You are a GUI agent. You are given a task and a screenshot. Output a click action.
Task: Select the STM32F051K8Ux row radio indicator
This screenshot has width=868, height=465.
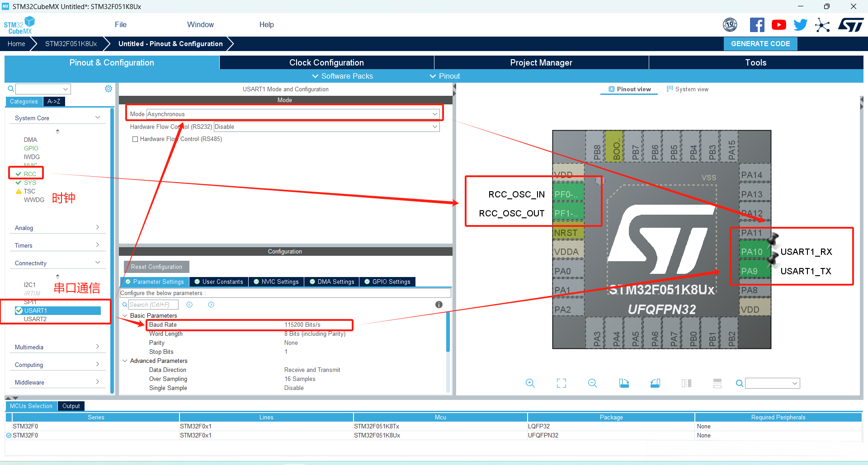click(x=9, y=436)
